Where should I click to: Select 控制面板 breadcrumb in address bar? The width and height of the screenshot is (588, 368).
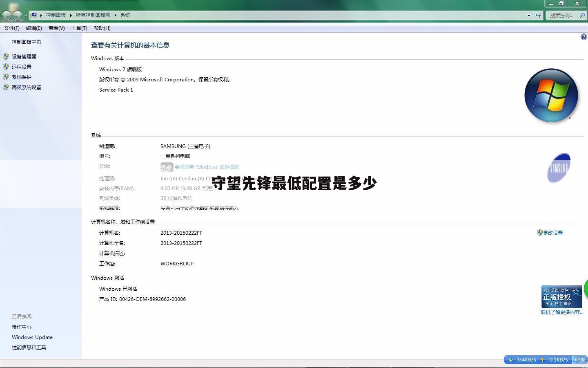(56, 15)
